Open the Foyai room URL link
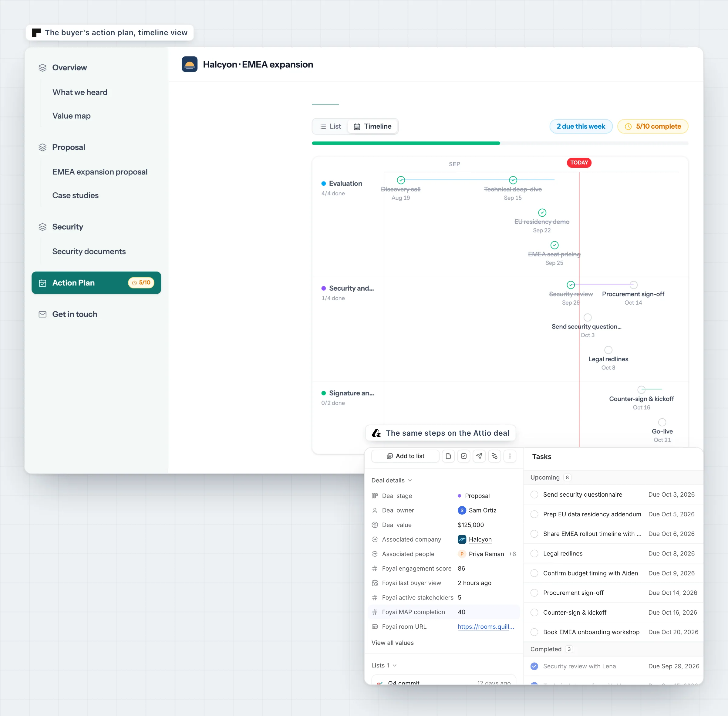The width and height of the screenshot is (728, 716). pyautogui.click(x=486, y=627)
